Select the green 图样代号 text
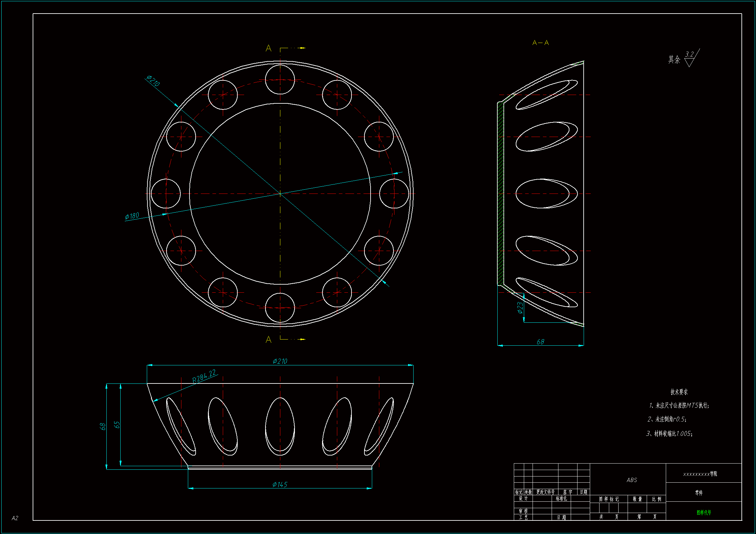Image resolution: width=756 pixels, height=534 pixels. 704,512
